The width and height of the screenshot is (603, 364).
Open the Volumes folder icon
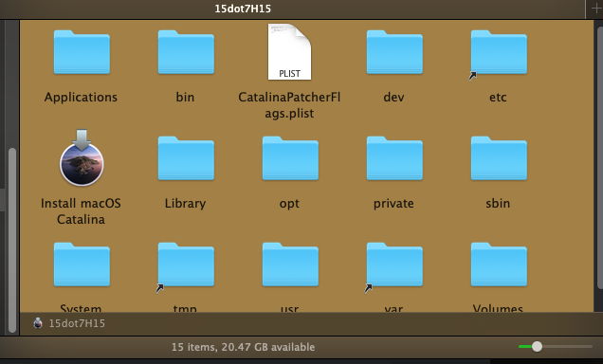tap(499, 264)
